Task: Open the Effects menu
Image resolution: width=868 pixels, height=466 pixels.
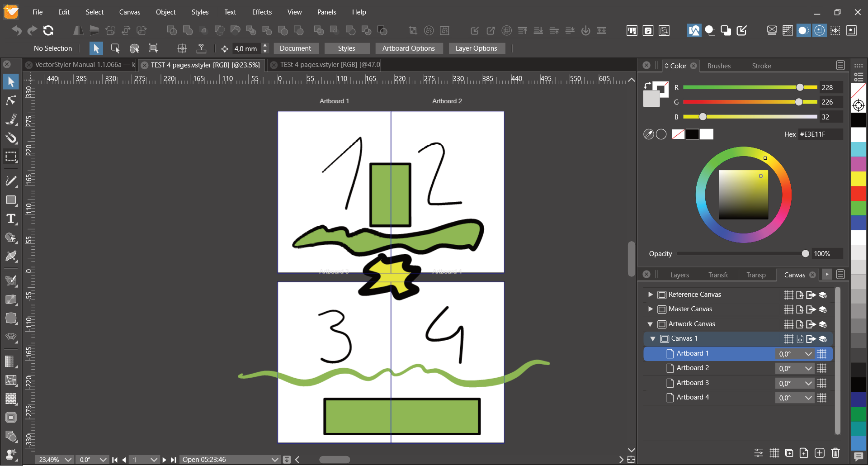Action: pos(262,12)
